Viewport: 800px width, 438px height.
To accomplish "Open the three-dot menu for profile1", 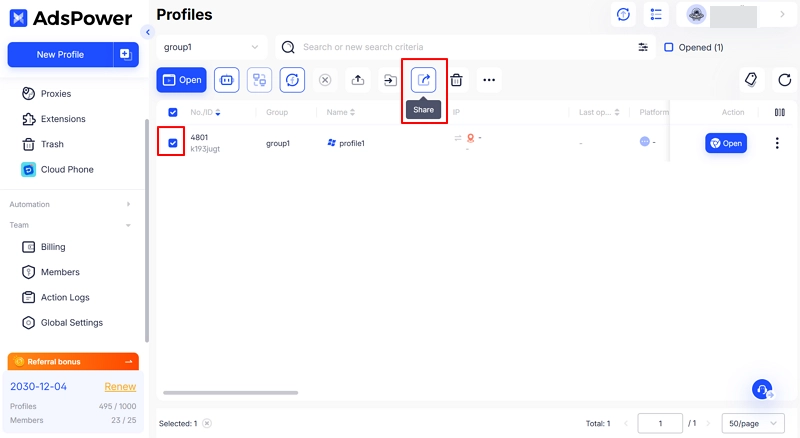I will pyautogui.click(x=777, y=143).
